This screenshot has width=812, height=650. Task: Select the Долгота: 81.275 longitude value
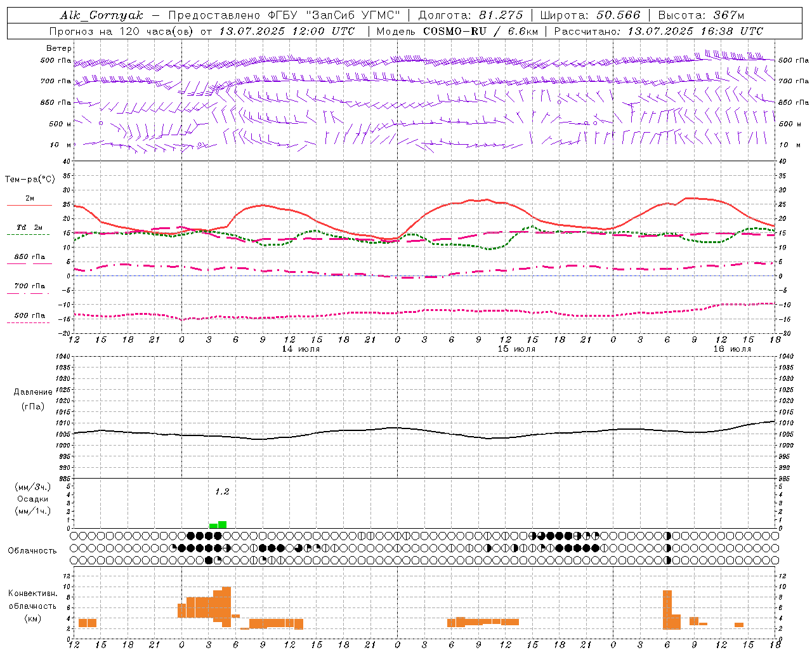(x=471, y=15)
